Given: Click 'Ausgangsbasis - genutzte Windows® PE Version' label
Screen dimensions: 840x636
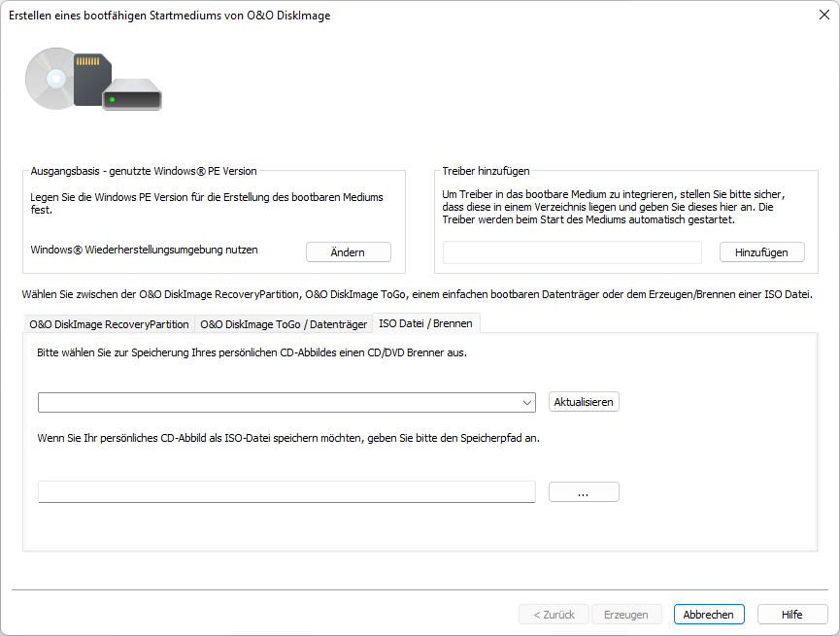Looking at the screenshot, I should (x=144, y=171).
